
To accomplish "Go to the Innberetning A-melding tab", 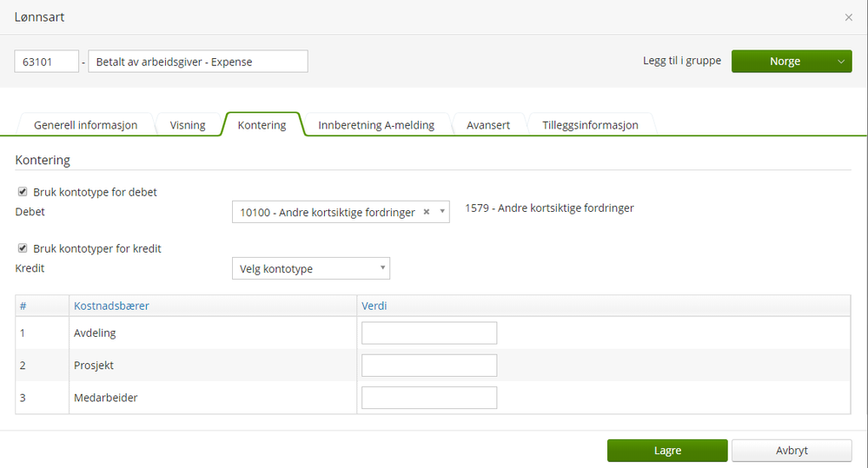I will pyautogui.click(x=376, y=125).
